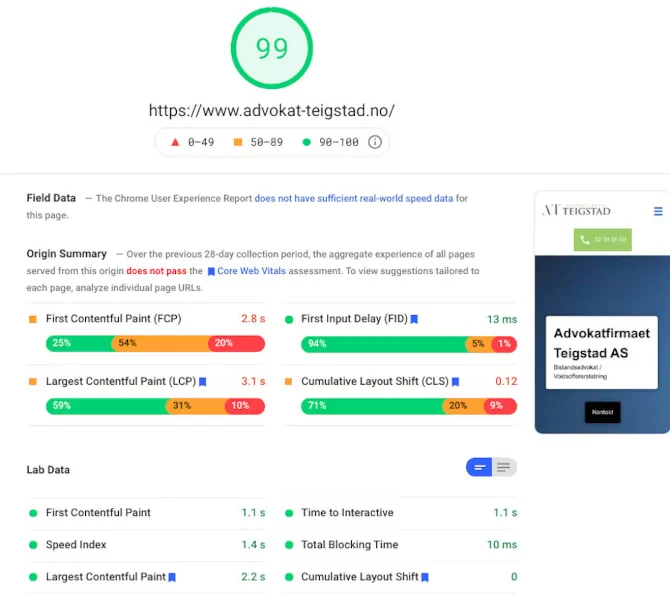Expand the Total Blocking Time metric row

tap(349, 545)
